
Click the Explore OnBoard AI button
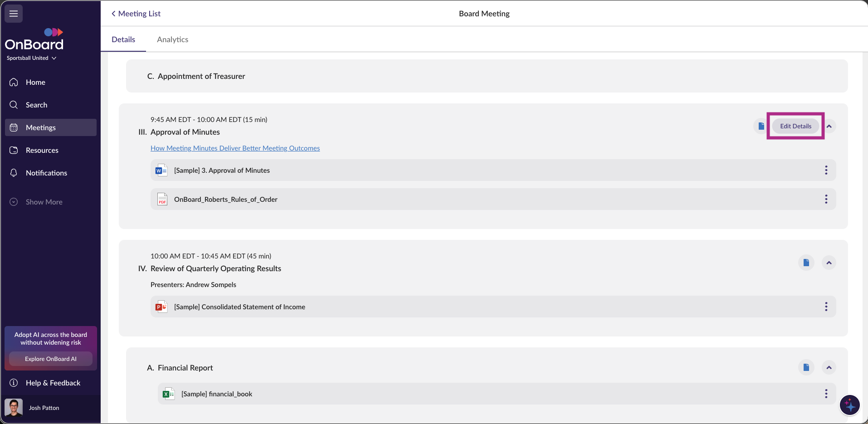(50, 359)
